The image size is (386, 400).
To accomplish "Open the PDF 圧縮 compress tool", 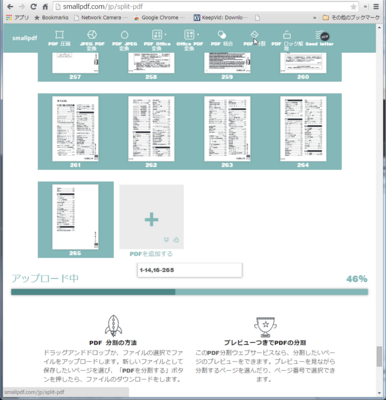I will [59, 38].
